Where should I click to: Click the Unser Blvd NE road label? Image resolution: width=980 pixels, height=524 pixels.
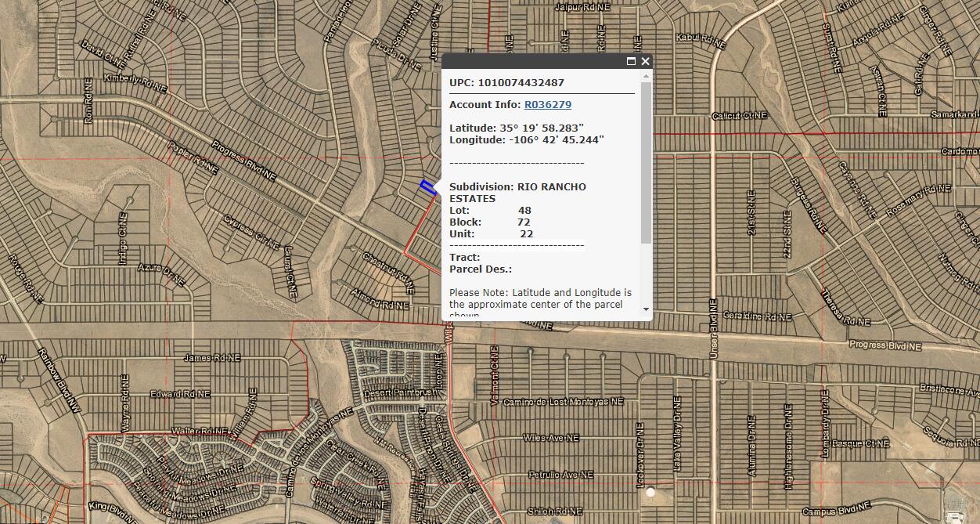click(713, 326)
